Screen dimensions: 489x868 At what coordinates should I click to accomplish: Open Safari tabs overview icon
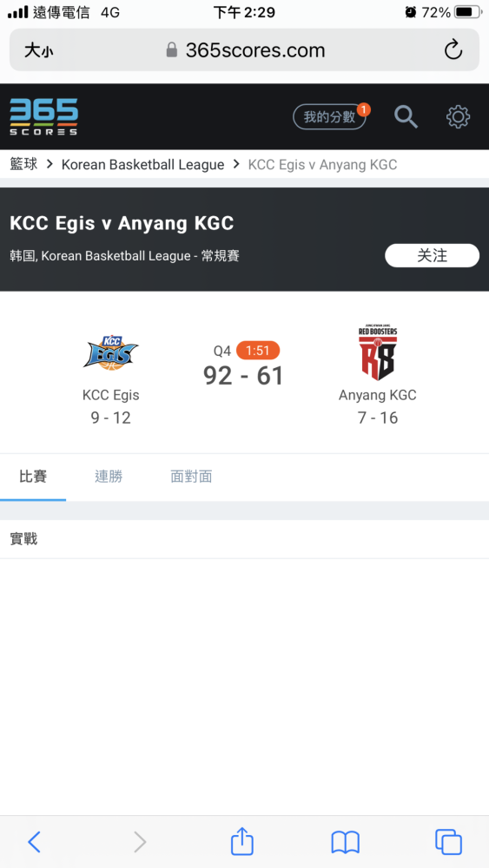coord(448,842)
